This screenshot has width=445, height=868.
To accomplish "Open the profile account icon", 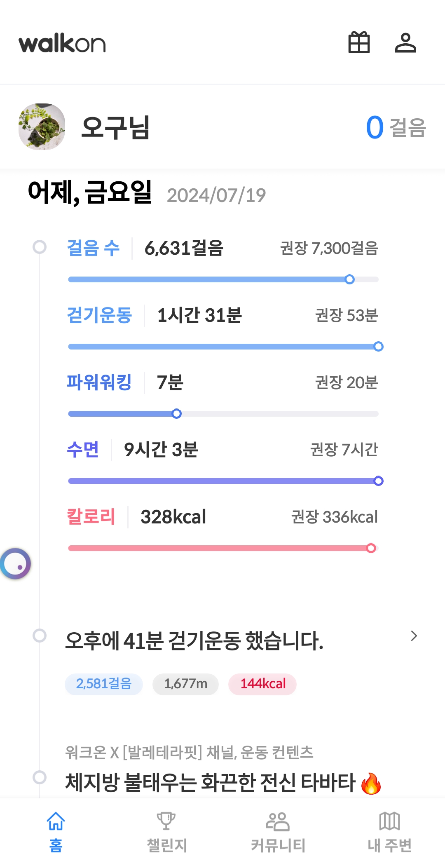I will 405,43.
